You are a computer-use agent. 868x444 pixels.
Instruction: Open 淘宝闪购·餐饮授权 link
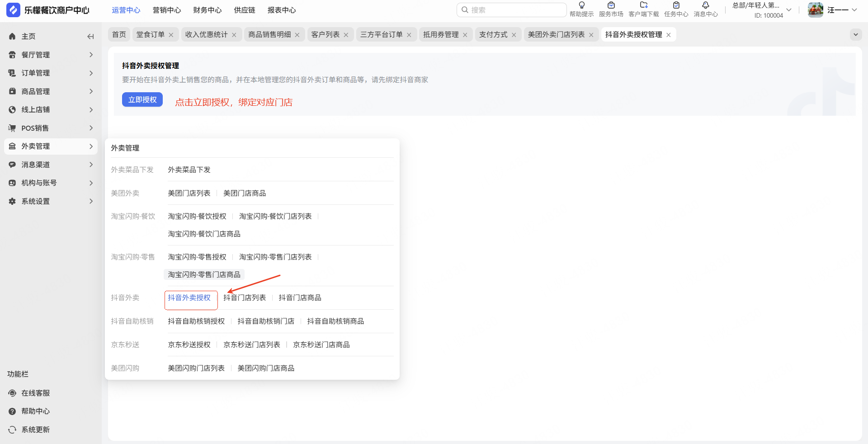197,217
